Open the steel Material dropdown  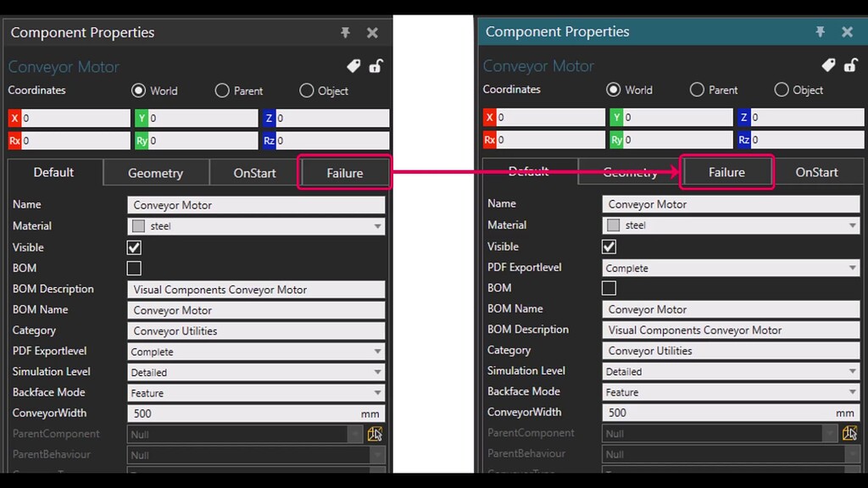[x=378, y=225]
